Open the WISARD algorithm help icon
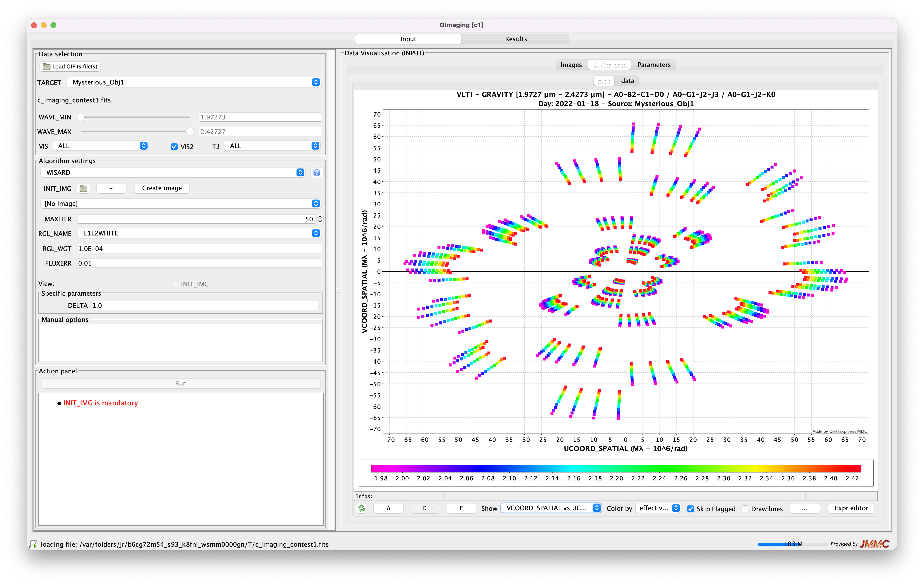This screenshot has width=924, height=586. tap(317, 173)
